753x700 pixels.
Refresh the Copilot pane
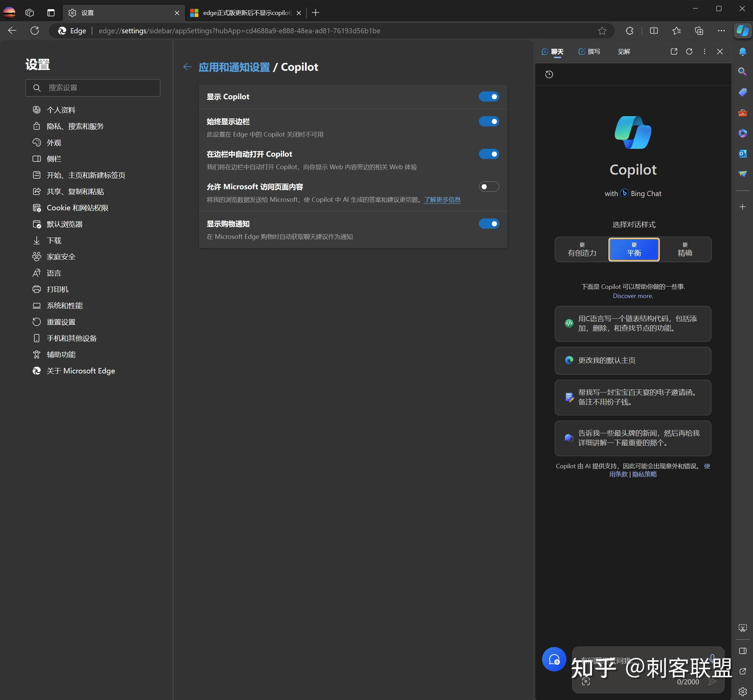[x=689, y=52]
